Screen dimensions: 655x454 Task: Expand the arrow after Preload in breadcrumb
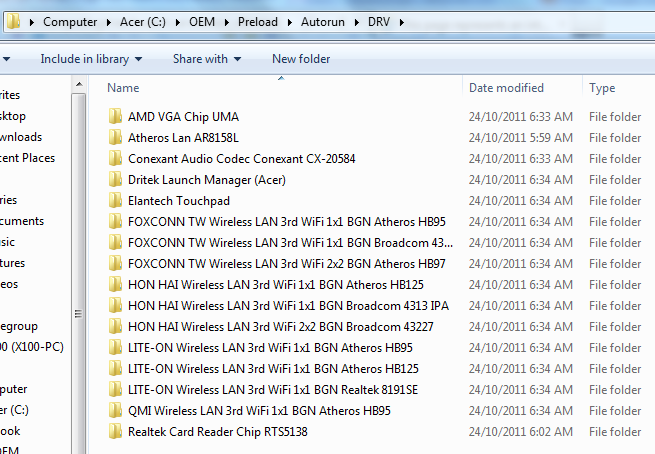click(x=289, y=22)
